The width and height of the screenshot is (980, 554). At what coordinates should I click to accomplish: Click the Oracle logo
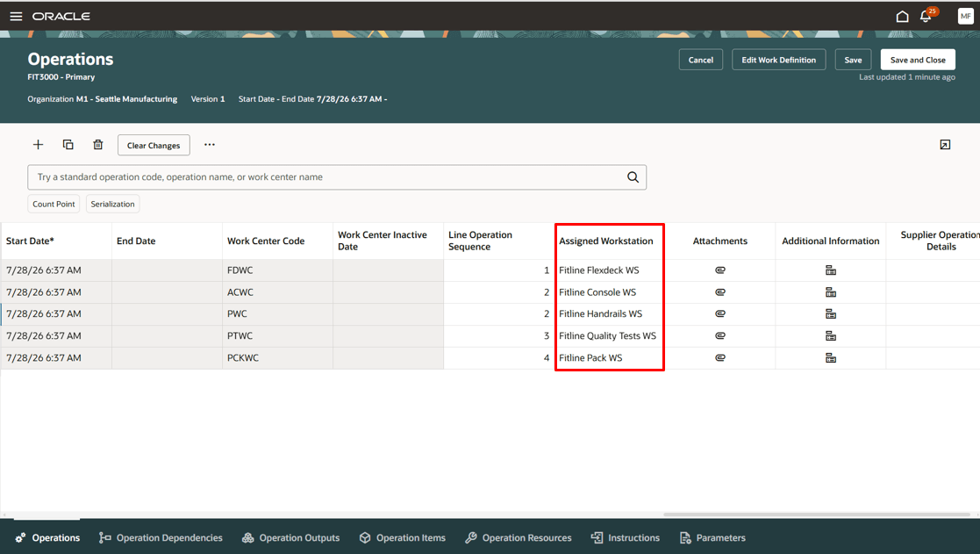(61, 17)
